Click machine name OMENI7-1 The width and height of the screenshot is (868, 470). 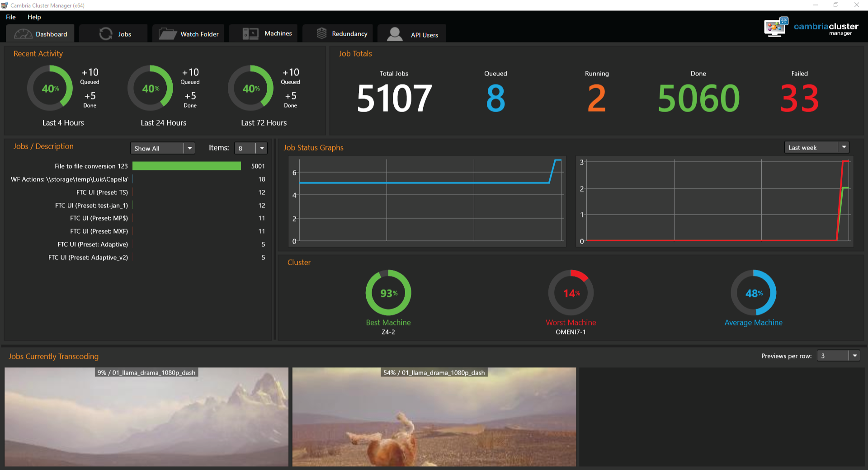(571, 332)
